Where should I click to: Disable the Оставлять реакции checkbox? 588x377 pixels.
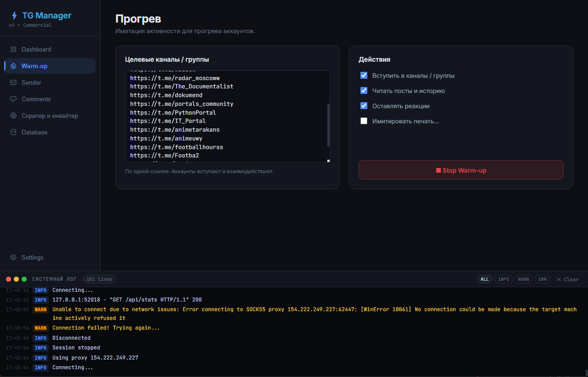tap(364, 106)
